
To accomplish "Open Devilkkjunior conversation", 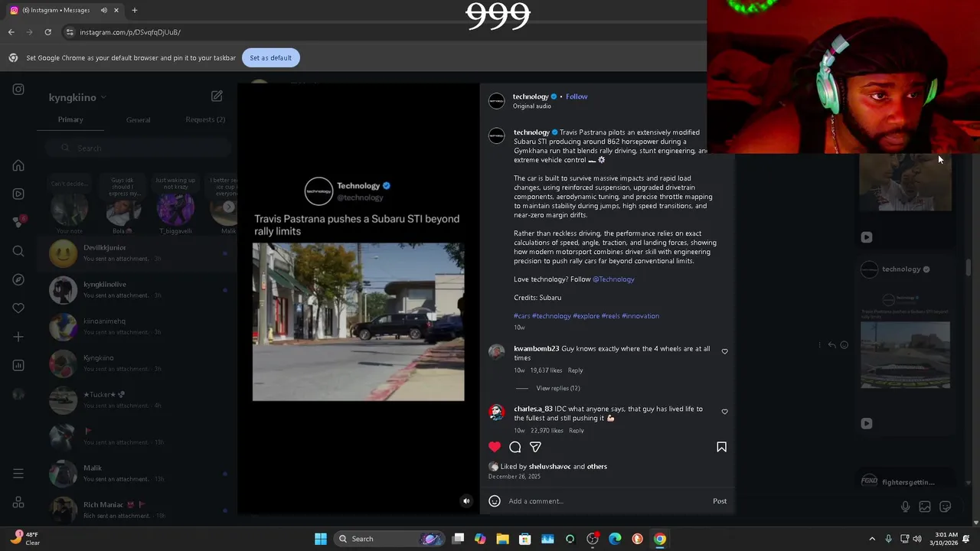I will click(138, 253).
